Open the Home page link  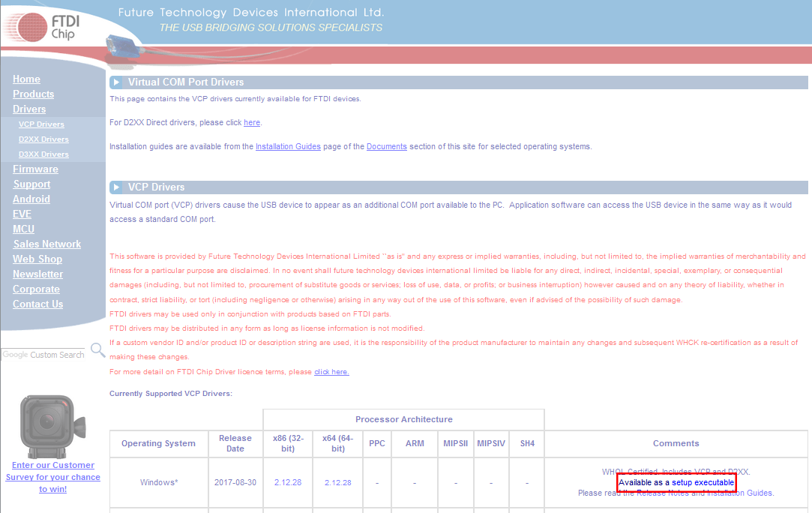point(26,79)
